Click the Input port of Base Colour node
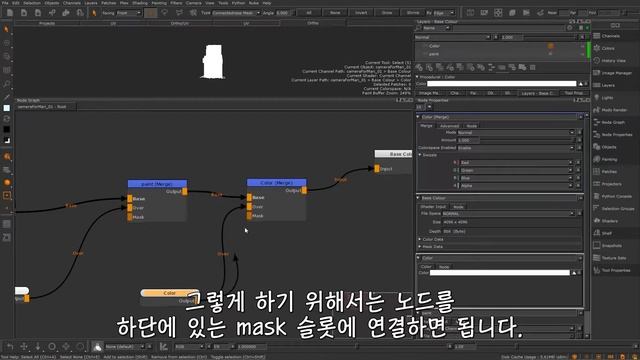The height and width of the screenshot is (360, 640). pyautogui.click(x=377, y=168)
